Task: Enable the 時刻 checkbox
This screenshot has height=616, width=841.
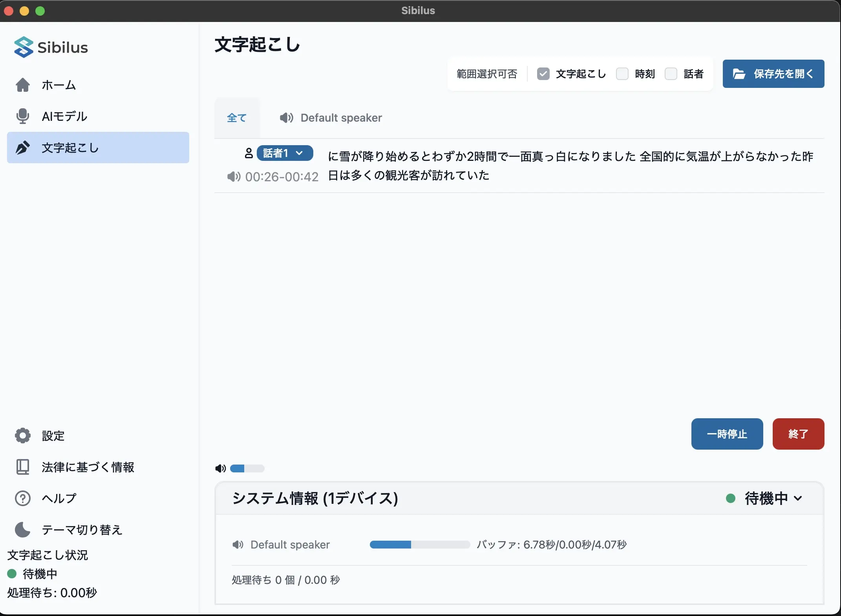Action: point(622,74)
